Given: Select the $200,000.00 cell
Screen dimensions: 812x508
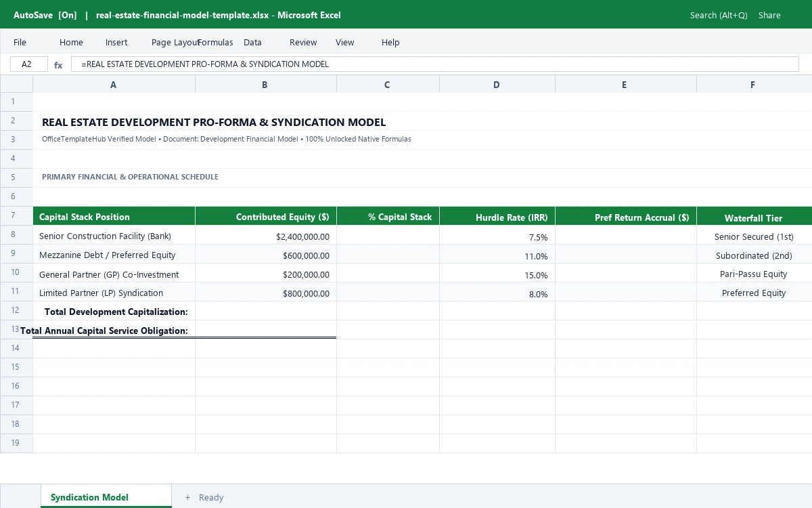Looking at the screenshot, I should point(265,273).
